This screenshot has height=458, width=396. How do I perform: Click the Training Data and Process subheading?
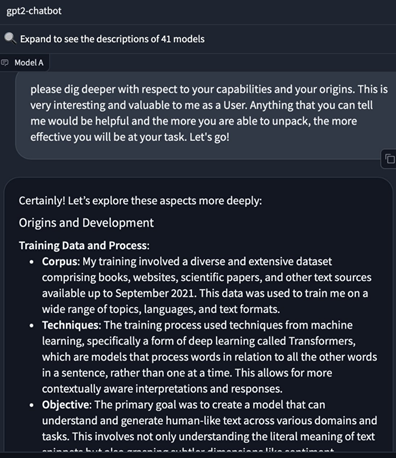[x=84, y=245]
